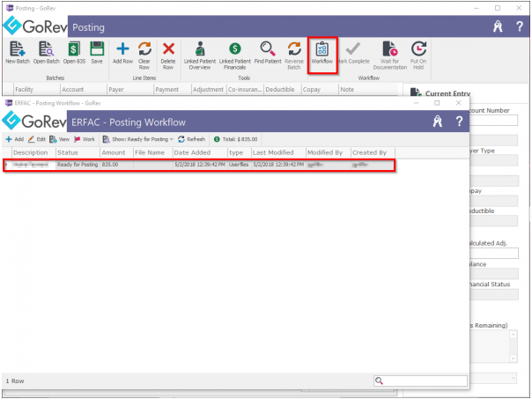Click the Userfiles type cell
Screen dimensions: 532x399
click(240, 165)
